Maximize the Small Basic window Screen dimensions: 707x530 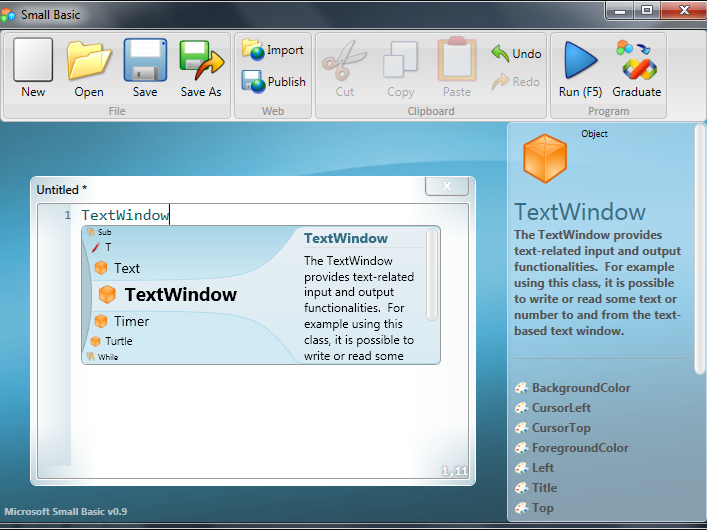coord(647,10)
